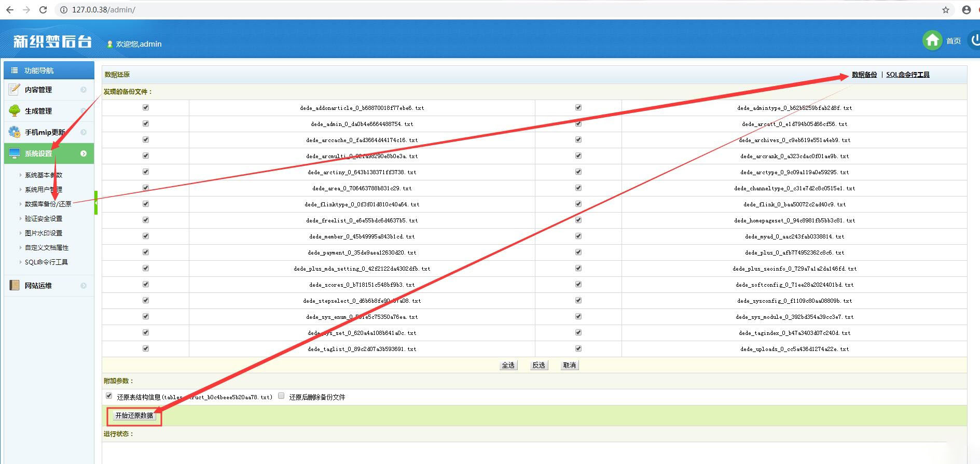
Task: Click the 内容管理 notepad icon
Action: point(15,90)
